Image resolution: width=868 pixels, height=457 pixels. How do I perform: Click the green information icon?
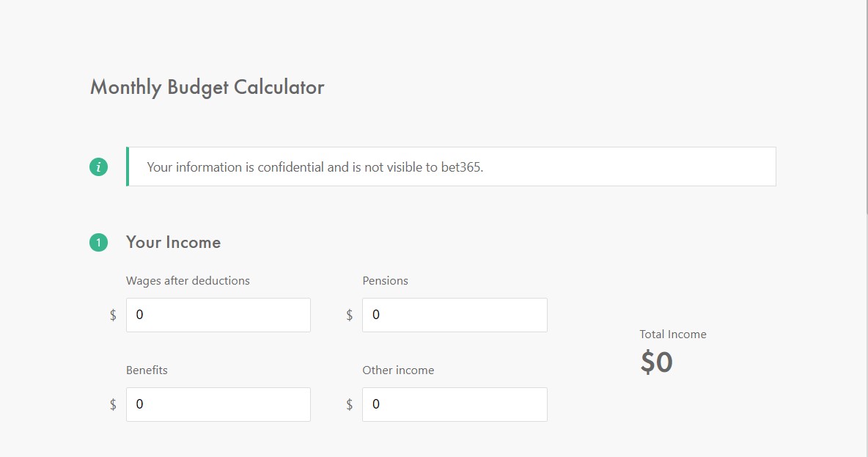(98, 167)
